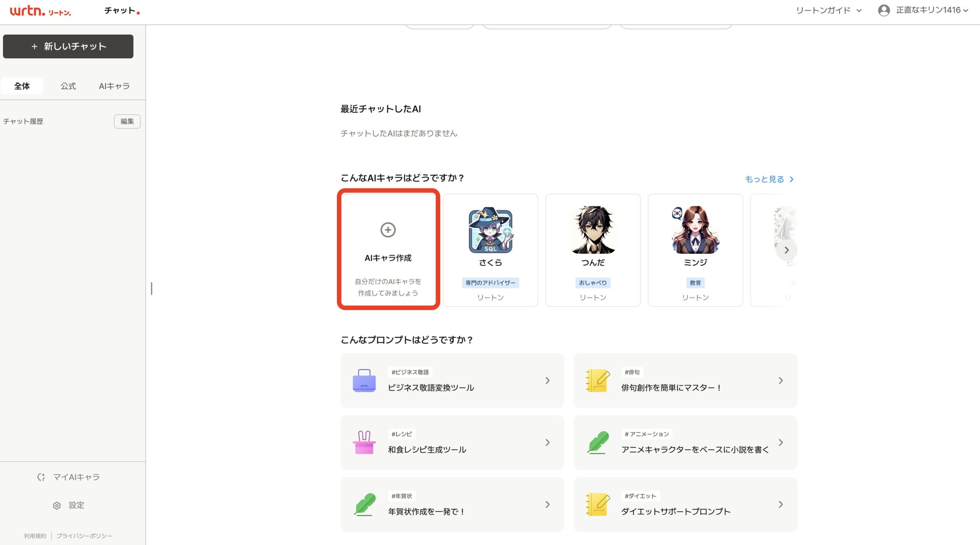Click the green feather icon for 年賀状作成
980x545 pixels.
(x=364, y=504)
